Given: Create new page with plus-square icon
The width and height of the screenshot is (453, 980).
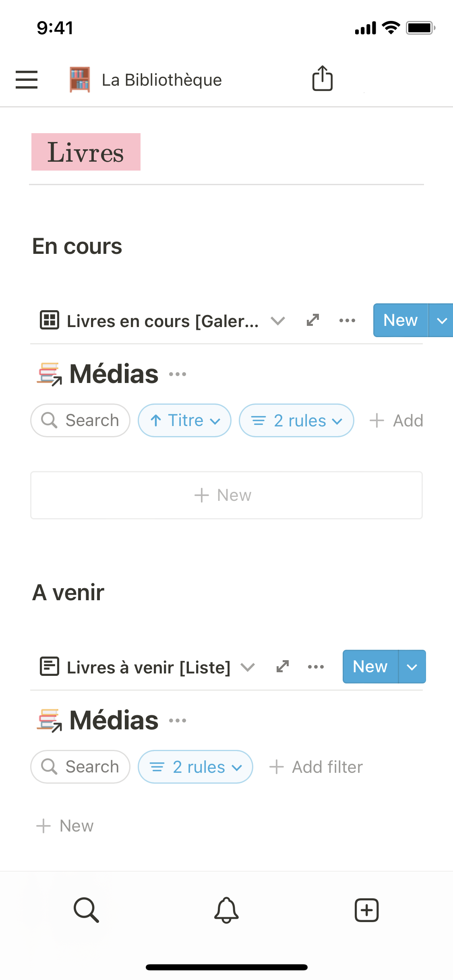Looking at the screenshot, I should click(x=366, y=910).
